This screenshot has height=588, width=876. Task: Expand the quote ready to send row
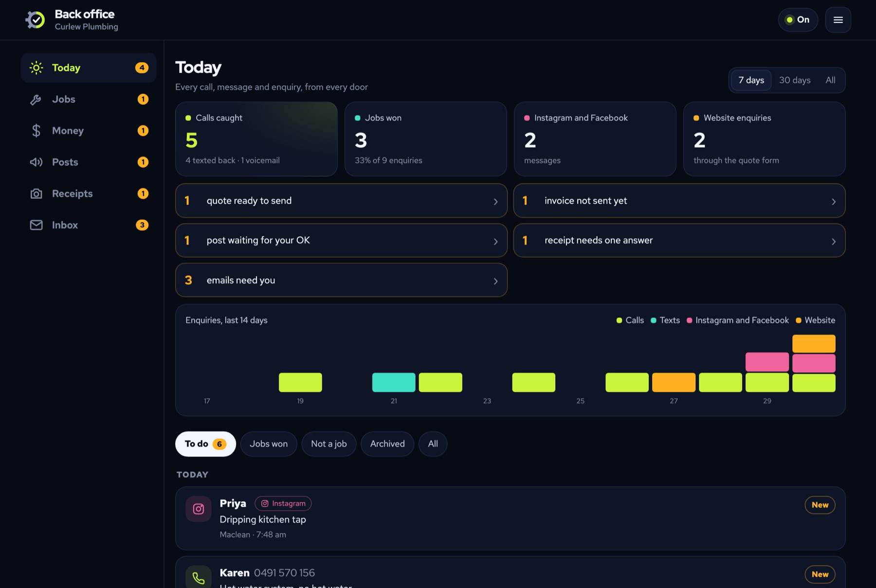click(x=341, y=201)
